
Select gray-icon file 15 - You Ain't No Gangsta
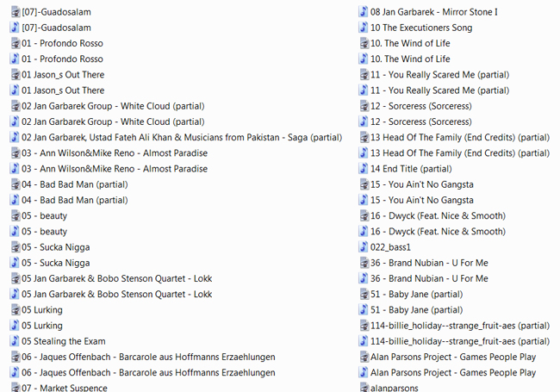[416, 184]
